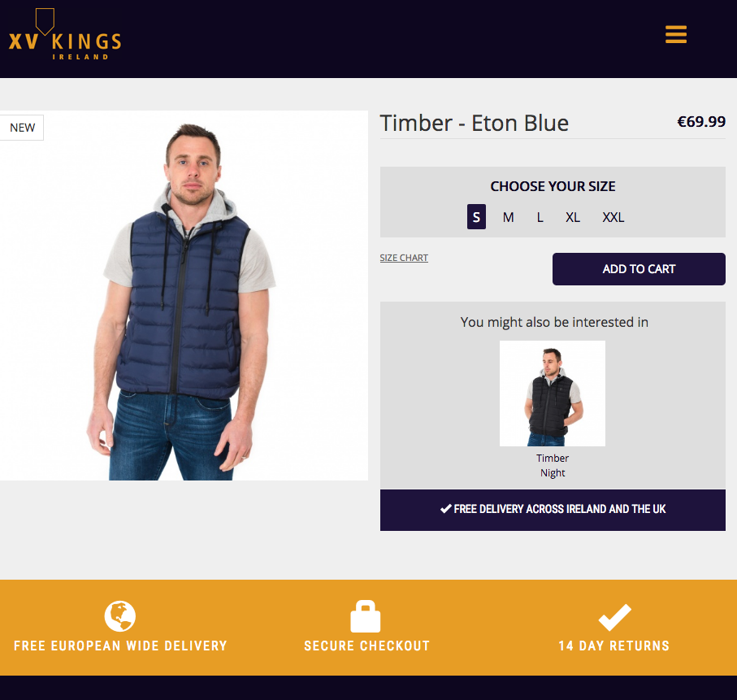The image size is (737, 700).
Task: Select size S
Action: [x=476, y=217]
